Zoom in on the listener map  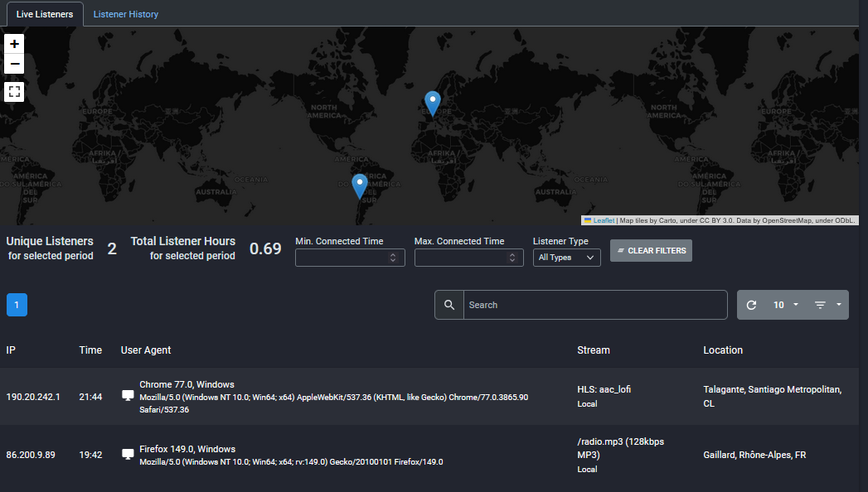coord(14,44)
